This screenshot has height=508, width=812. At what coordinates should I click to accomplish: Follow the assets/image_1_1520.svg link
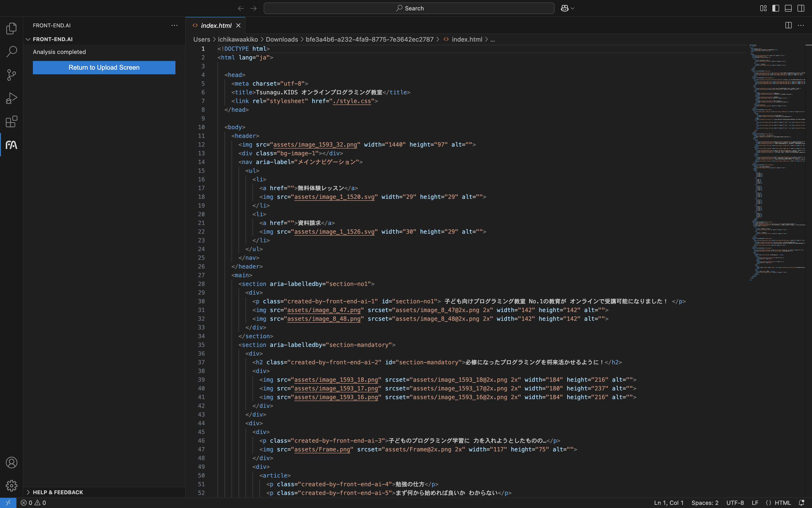tap(334, 197)
